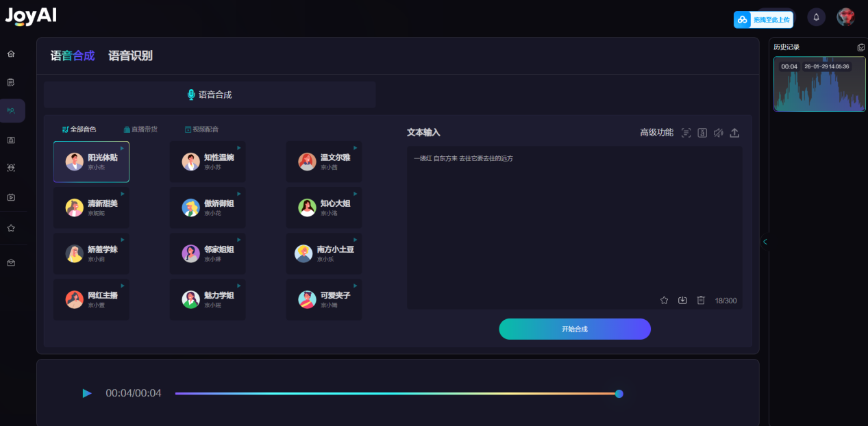Click the 18/300 character counter
This screenshot has height=426, width=868.
(726, 301)
